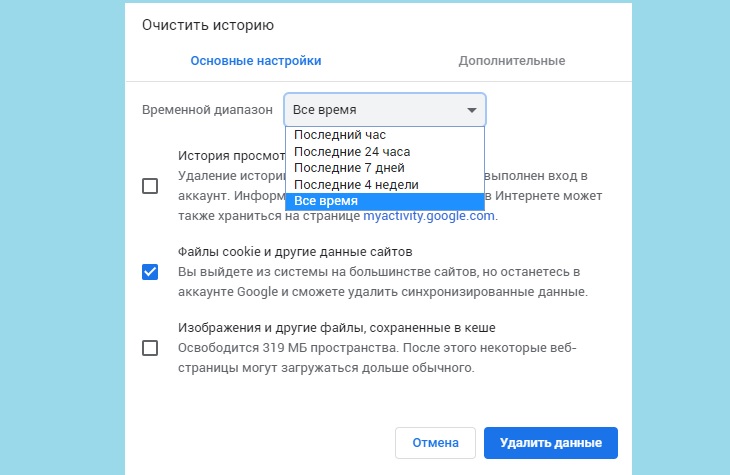The height and width of the screenshot is (475, 730).
Task: Choose 'Последние 24 часа' option
Action: point(352,152)
